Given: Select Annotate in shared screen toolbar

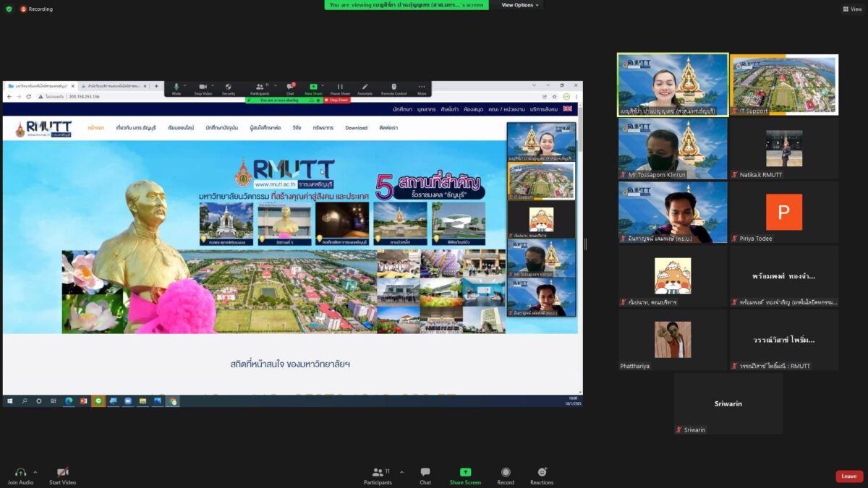Looking at the screenshot, I should coord(365,89).
